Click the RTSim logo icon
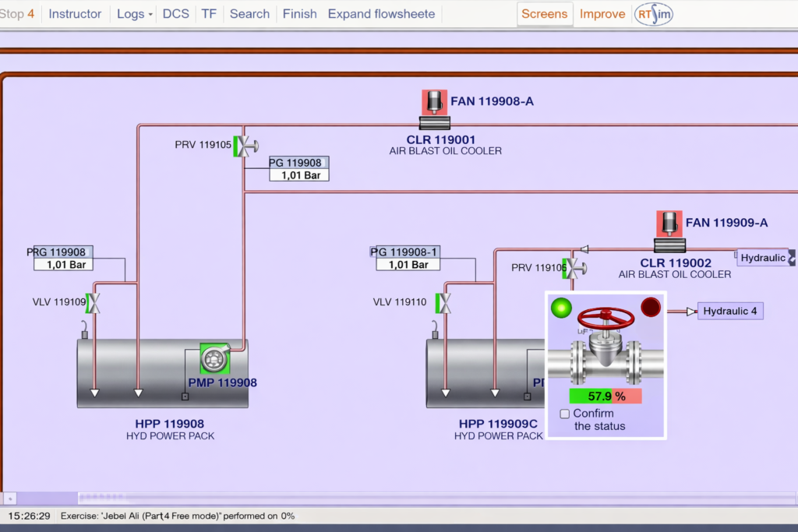Image resolution: width=798 pixels, height=532 pixels. [653, 14]
